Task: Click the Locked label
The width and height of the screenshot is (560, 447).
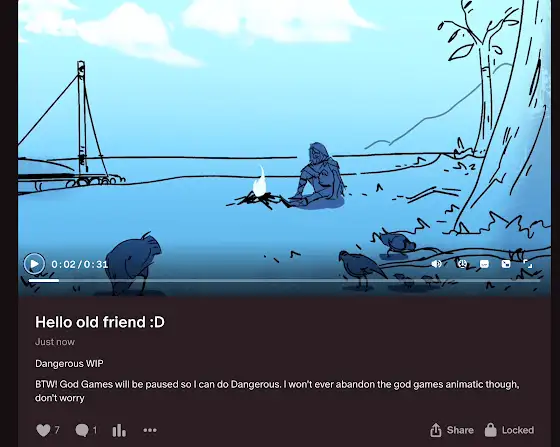Action: (518, 430)
